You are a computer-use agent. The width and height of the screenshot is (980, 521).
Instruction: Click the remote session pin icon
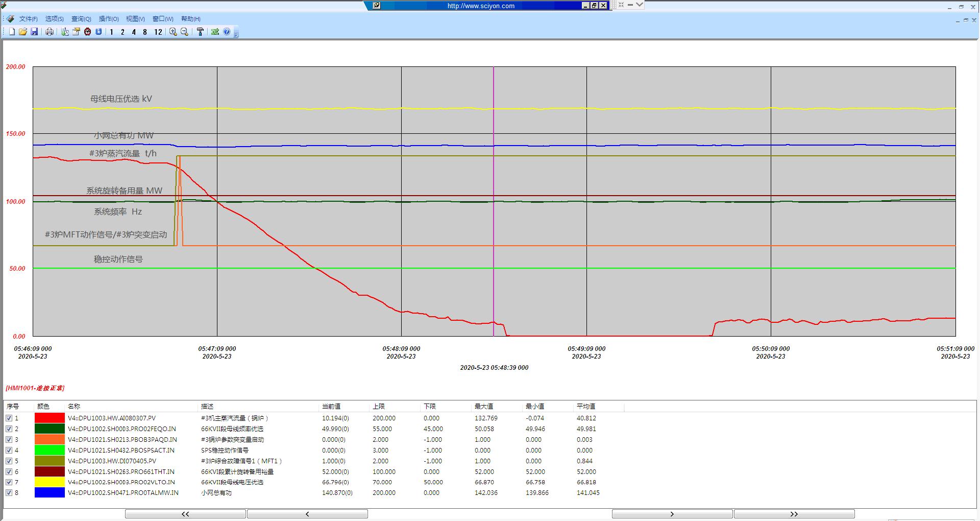click(377, 6)
